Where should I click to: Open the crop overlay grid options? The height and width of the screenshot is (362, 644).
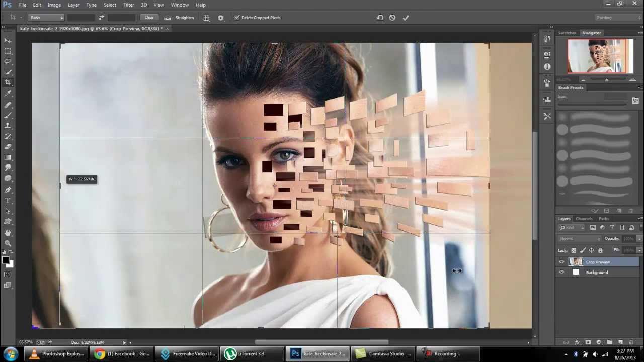206,18
